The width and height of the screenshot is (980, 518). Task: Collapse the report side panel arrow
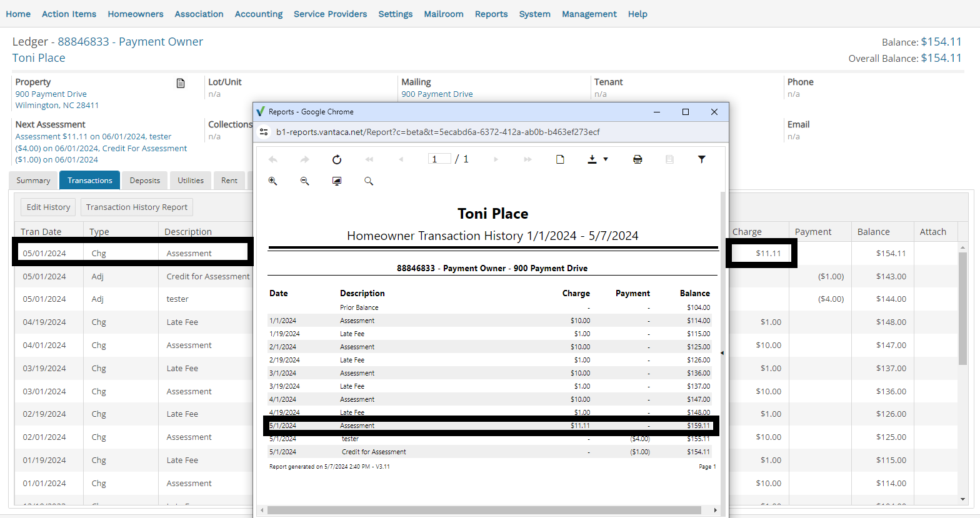pos(722,353)
